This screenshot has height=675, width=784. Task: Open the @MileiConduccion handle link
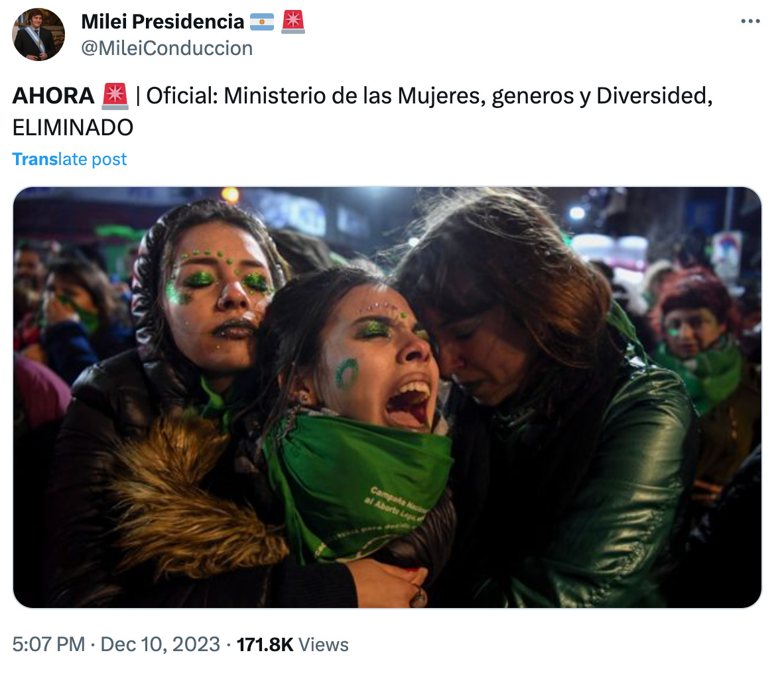167,48
